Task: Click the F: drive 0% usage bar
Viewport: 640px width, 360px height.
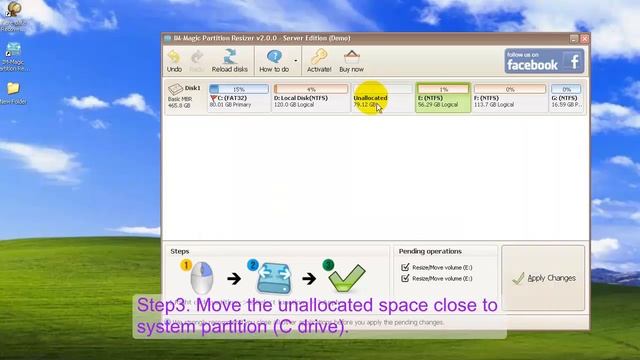Action: (x=510, y=89)
